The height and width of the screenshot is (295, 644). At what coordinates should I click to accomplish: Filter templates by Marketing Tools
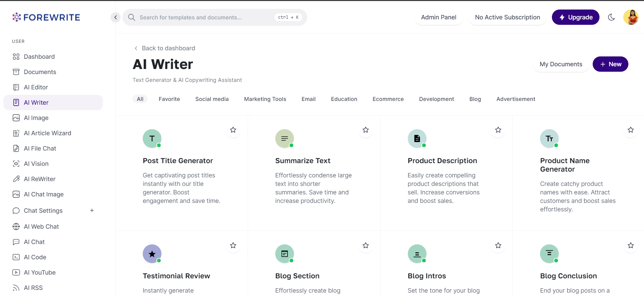point(265,99)
